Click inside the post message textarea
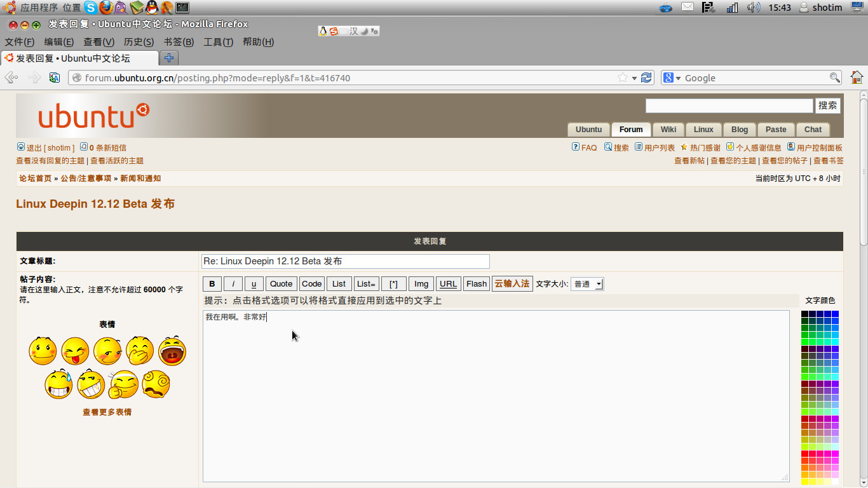The height and width of the screenshot is (488, 868). click(x=496, y=396)
